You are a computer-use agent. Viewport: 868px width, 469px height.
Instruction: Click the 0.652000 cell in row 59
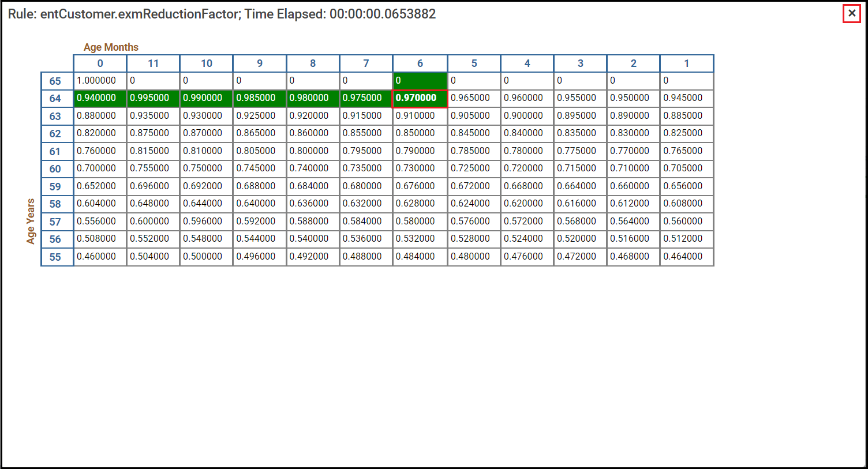click(100, 186)
